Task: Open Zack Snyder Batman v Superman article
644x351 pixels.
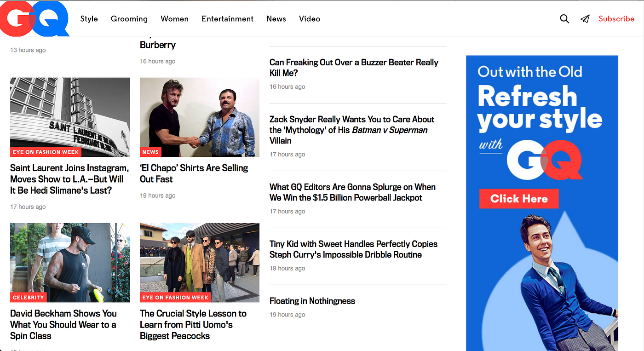Action: 352,130
